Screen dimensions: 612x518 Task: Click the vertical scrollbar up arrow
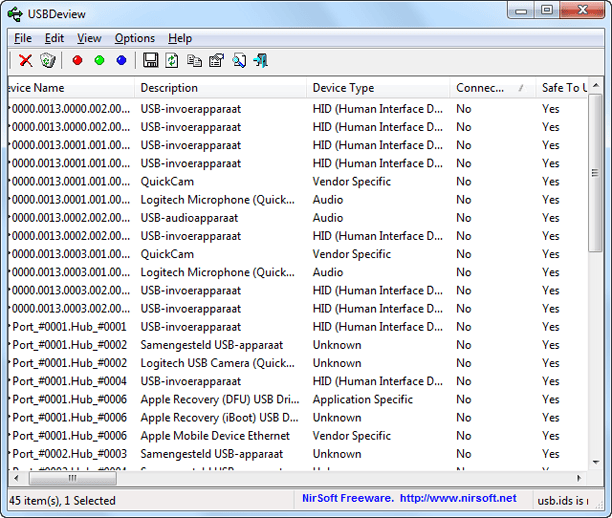pos(596,85)
